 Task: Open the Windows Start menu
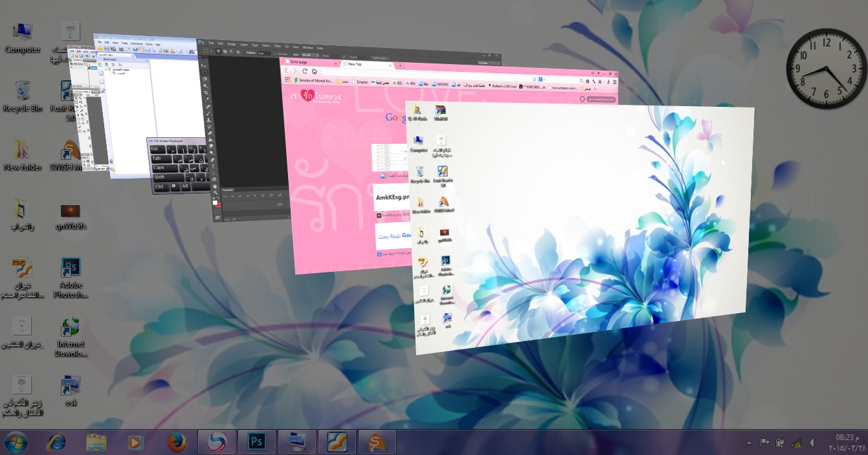tap(16, 442)
